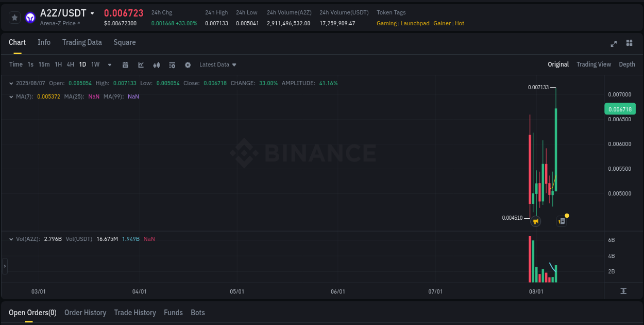Open the Order History tab
The image size is (644, 325).
85,313
